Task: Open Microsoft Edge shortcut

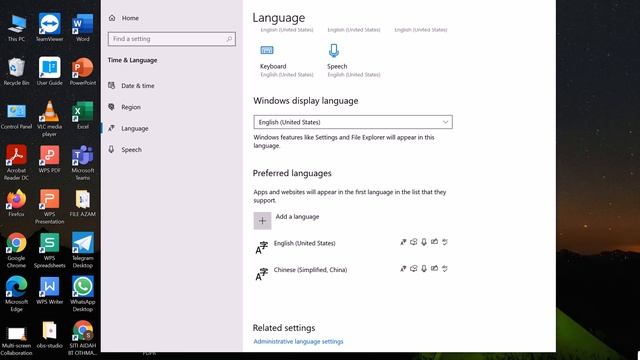Action: pyautogui.click(x=16, y=293)
